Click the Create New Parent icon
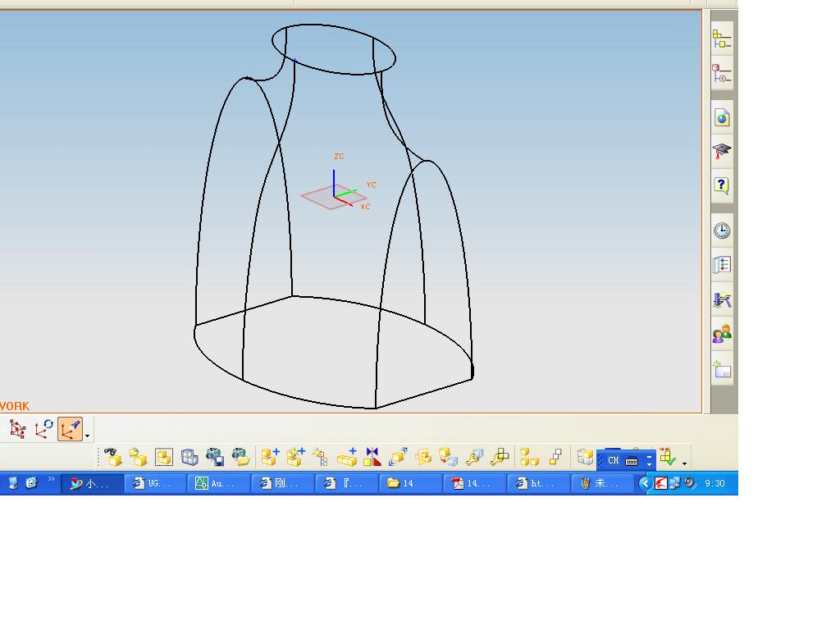Image resolution: width=840 pixels, height=630 pixels. click(x=321, y=457)
